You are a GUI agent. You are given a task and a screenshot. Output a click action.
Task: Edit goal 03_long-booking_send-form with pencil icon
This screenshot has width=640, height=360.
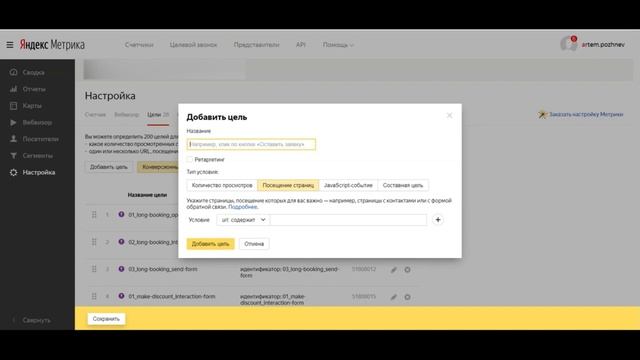393,270
